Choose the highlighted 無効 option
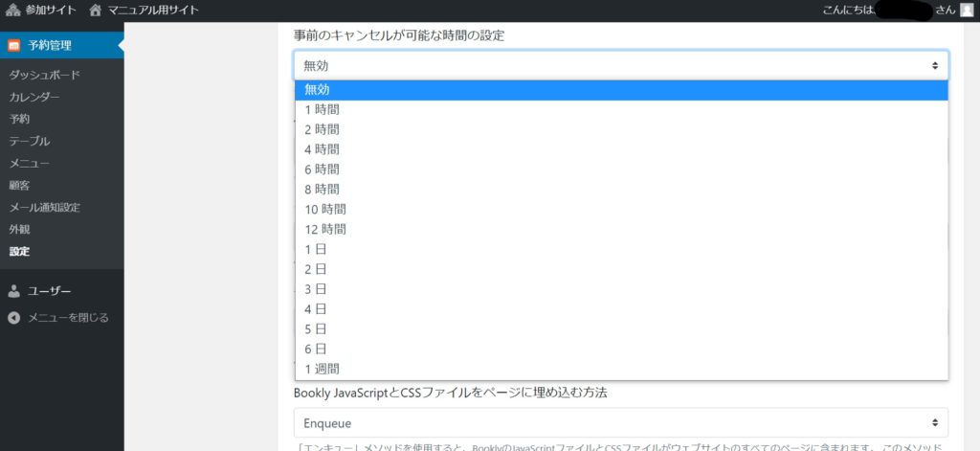Image resolution: width=980 pixels, height=451 pixels. 317,89
